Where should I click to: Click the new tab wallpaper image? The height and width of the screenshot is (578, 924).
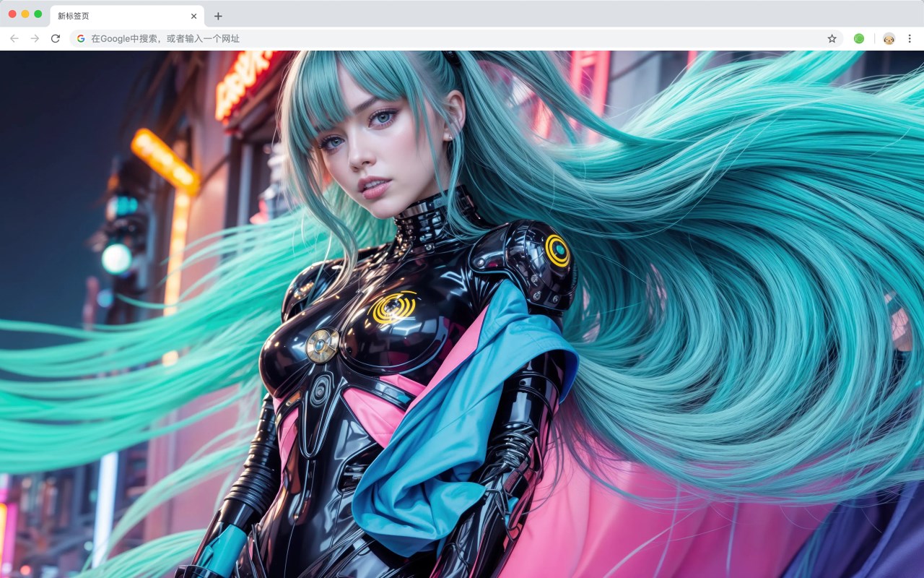pyautogui.click(x=462, y=314)
